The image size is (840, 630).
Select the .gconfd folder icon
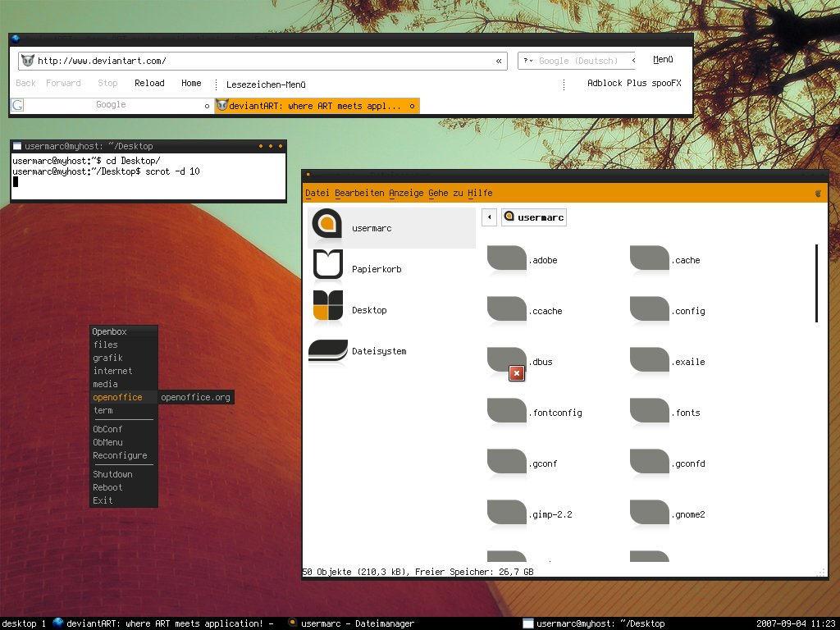tap(650, 463)
